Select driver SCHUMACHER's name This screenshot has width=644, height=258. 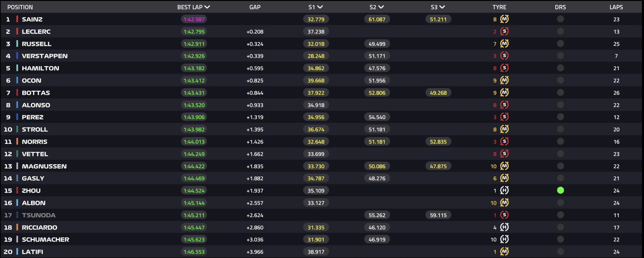pyautogui.click(x=45, y=239)
